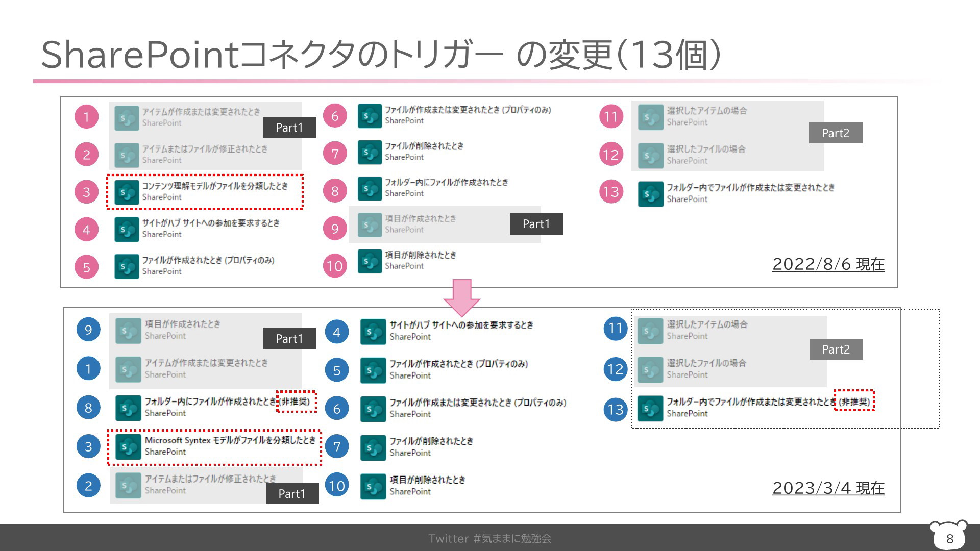Click text アイテムが作成または変更されたとき in the 2022/8/6 list
Screen dimensions: 980x551
pyautogui.click(x=201, y=112)
